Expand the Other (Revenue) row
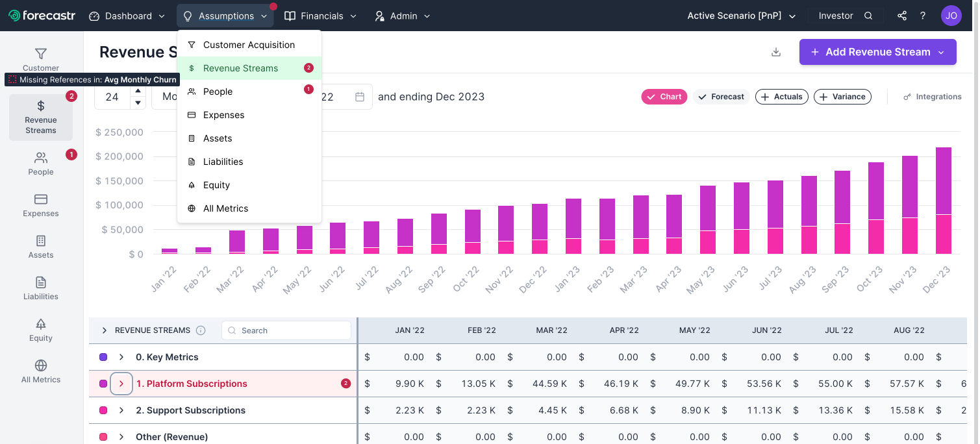The height and width of the screenshot is (444, 980). tap(121, 437)
